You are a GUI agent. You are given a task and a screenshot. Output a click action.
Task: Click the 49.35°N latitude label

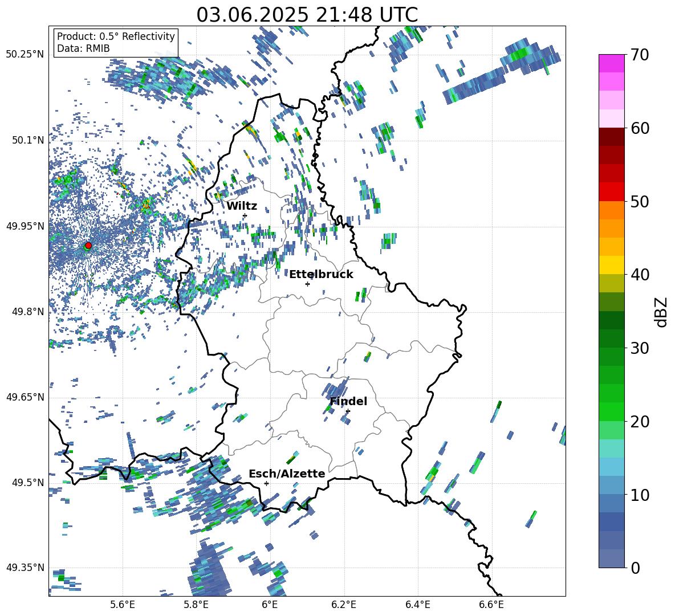point(25,568)
